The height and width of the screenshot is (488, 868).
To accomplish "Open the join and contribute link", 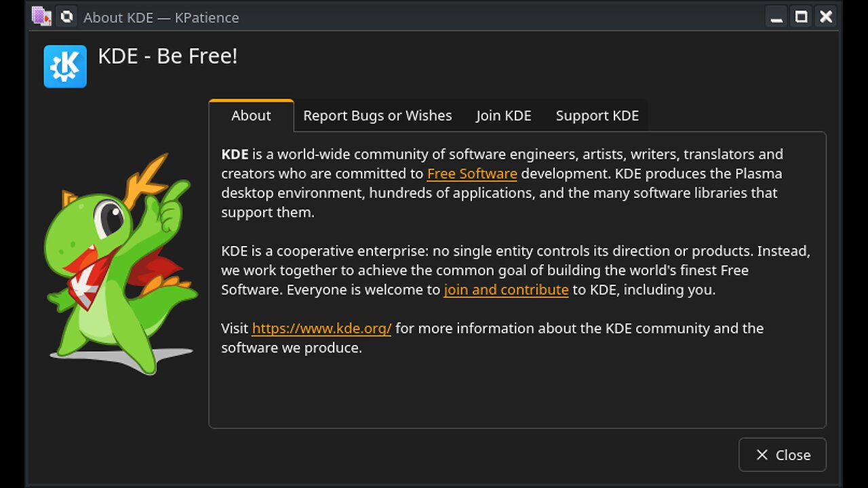I will (506, 290).
